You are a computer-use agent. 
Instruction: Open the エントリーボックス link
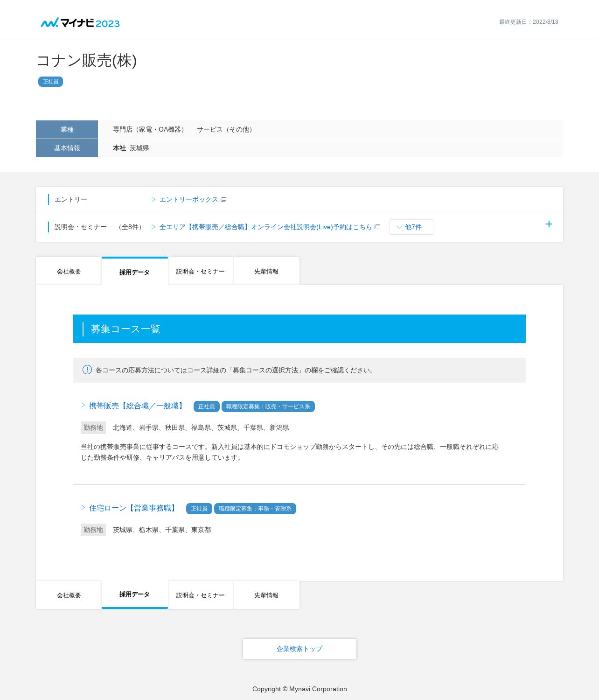click(188, 199)
